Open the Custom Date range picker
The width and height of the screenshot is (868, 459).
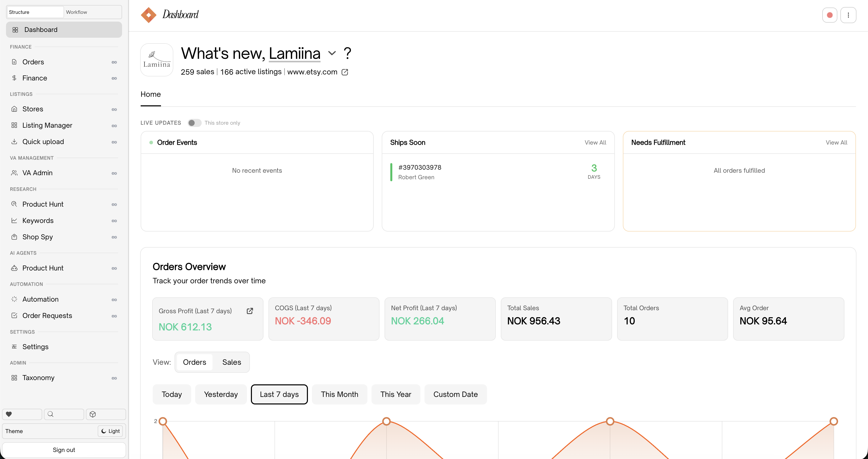point(455,394)
